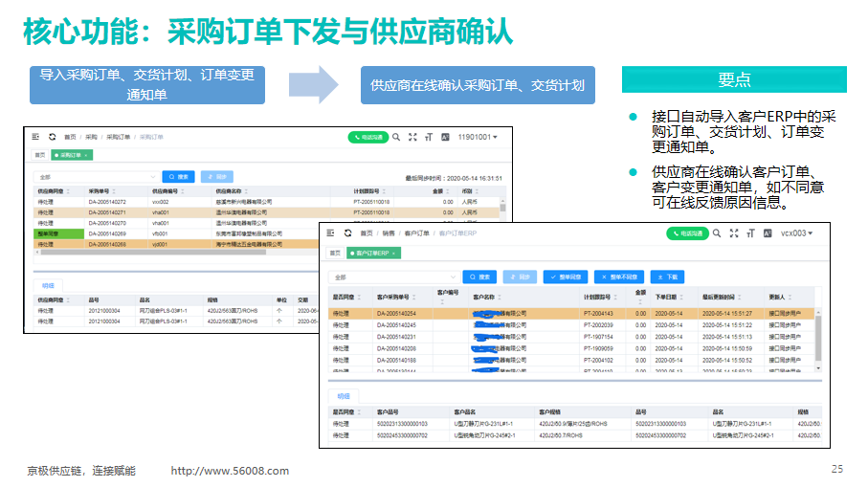The width and height of the screenshot is (868, 487).
Task: Select row DA-2005140245
Action: tap(571, 325)
